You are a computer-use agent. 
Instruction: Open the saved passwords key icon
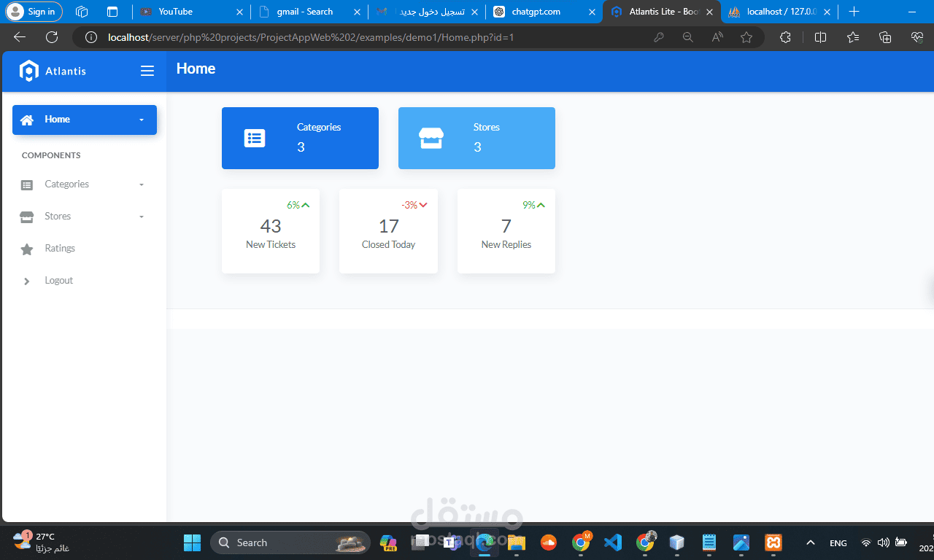659,37
